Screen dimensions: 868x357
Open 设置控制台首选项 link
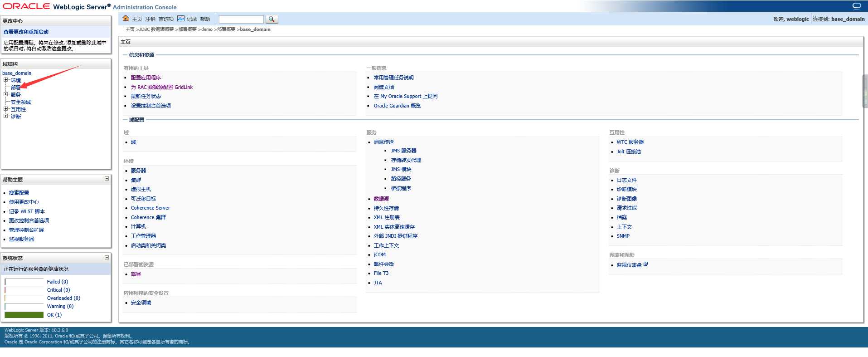pos(151,106)
